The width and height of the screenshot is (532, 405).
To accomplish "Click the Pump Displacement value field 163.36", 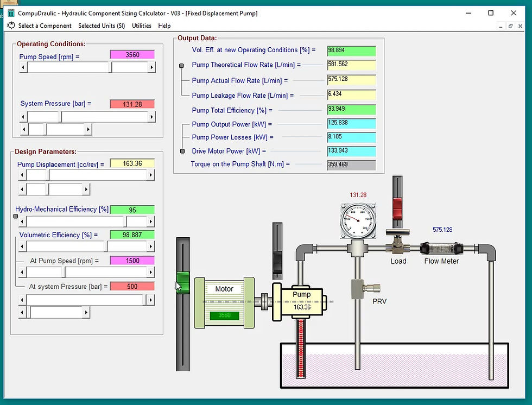I will [132, 163].
